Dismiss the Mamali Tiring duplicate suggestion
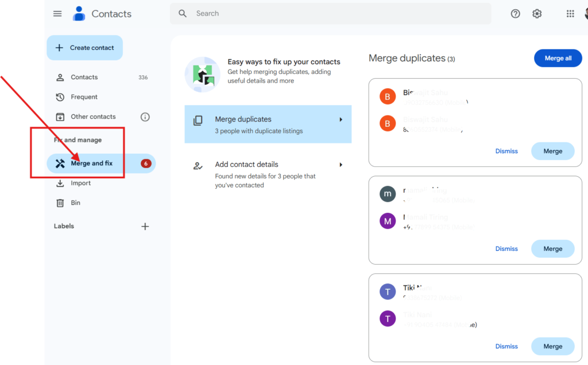The width and height of the screenshot is (588, 365). pos(506,248)
